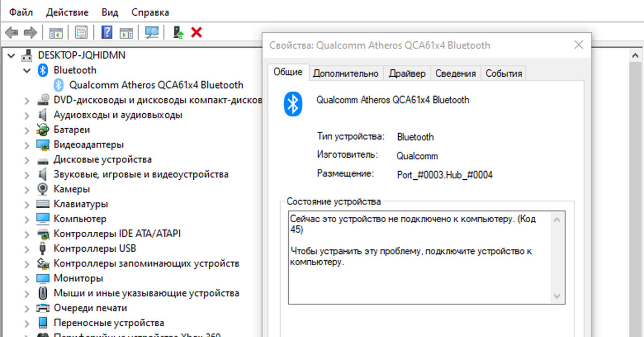Click the Back navigation arrow
Screen dimensions: 644x337
[11, 32]
